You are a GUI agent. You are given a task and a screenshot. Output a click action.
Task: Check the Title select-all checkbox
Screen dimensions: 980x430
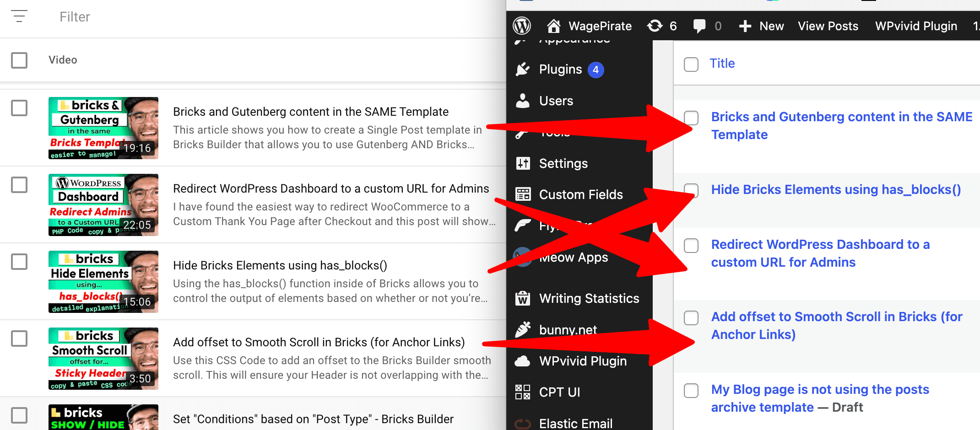(x=691, y=64)
